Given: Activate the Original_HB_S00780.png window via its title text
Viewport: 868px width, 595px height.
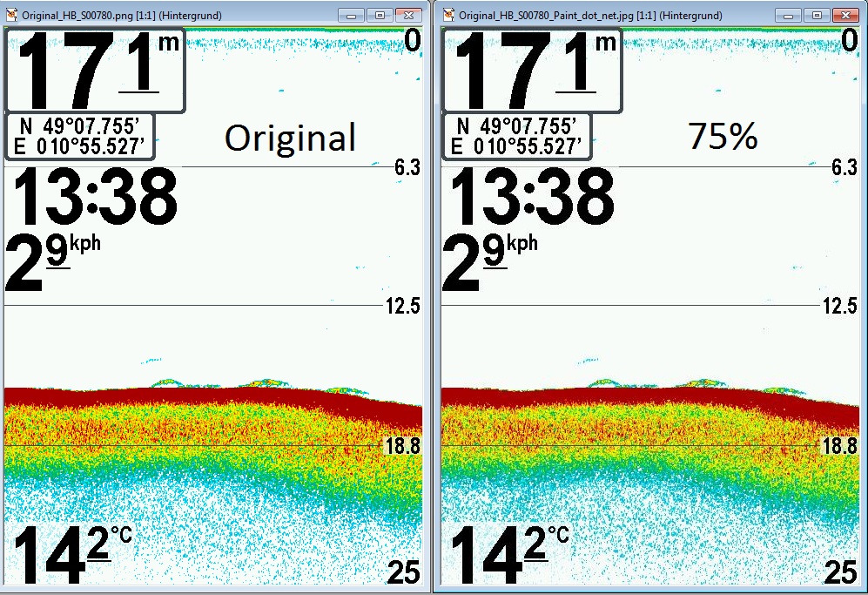Looking at the screenshot, I should (x=122, y=16).
